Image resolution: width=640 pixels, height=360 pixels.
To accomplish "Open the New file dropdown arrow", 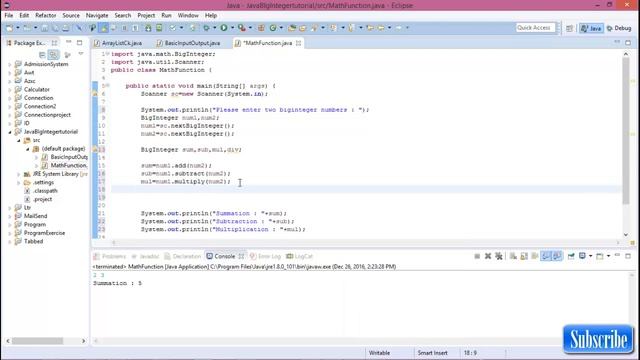I will tap(18, 28).
